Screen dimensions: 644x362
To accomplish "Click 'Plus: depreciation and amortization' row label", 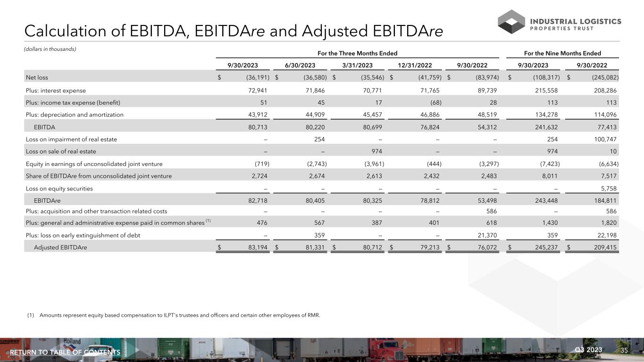I will (x=75, y=115).
